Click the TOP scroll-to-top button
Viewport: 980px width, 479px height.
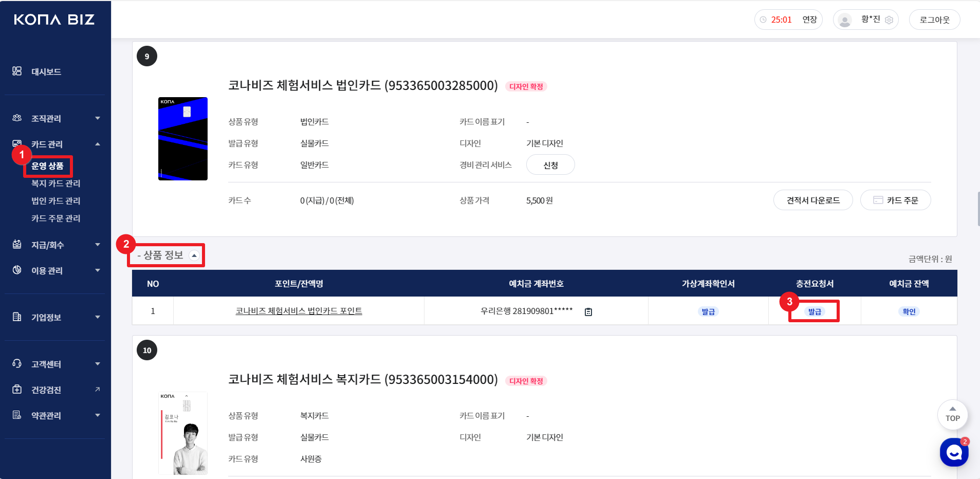click(x=952, y=414)
